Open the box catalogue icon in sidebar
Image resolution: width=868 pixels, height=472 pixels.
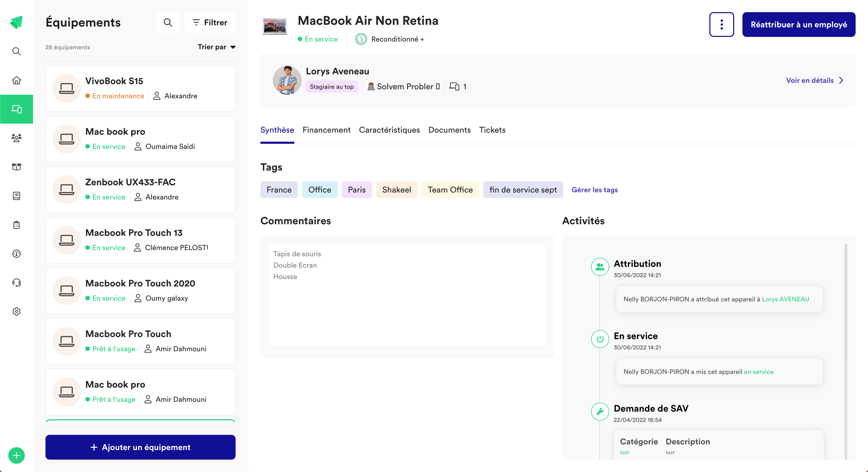pos(17,167)
